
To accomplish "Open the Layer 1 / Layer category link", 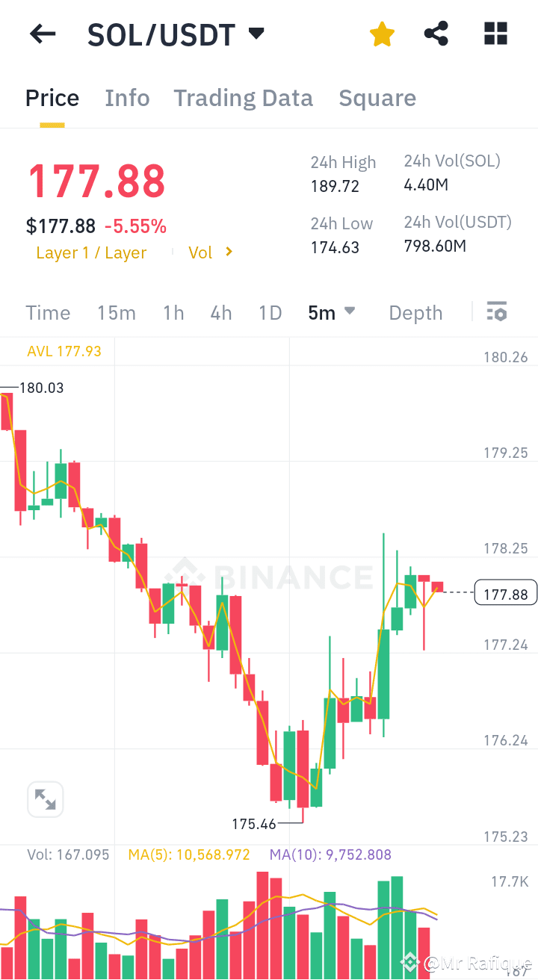I will pyautogui.click(x=91, y=252).
